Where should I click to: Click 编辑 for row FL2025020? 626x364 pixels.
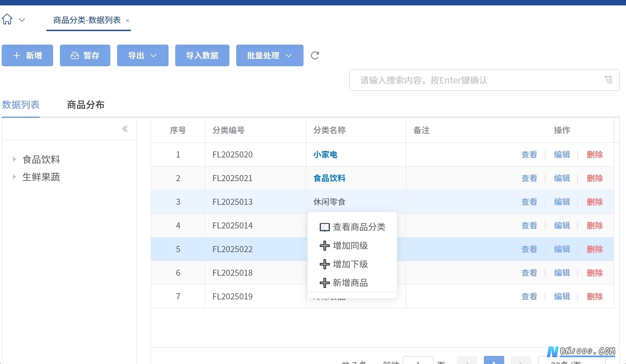point(562,154)
